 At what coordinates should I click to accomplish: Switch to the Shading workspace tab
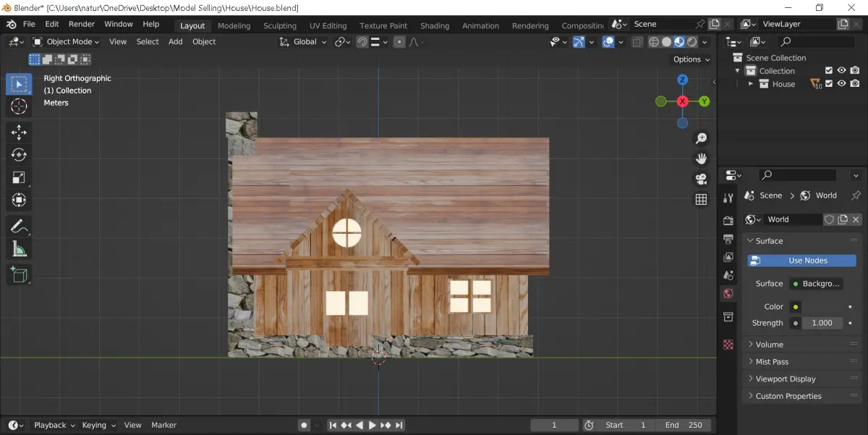coord(435,25)
